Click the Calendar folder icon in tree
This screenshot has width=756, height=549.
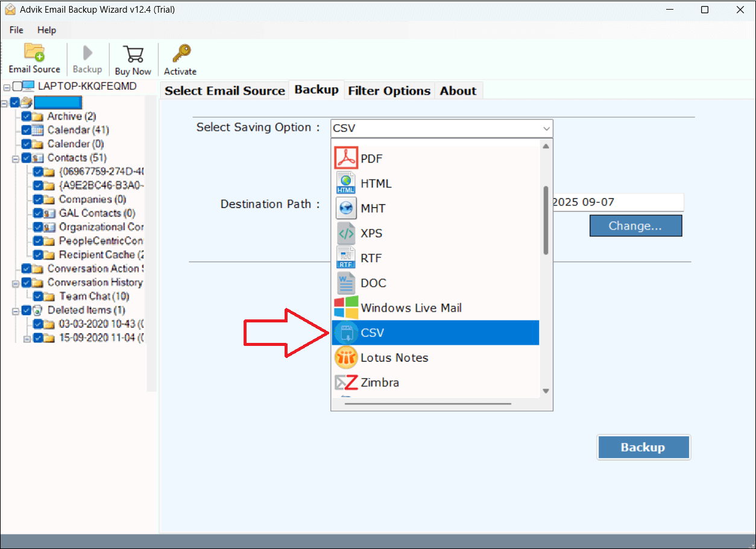pos(38,130)
